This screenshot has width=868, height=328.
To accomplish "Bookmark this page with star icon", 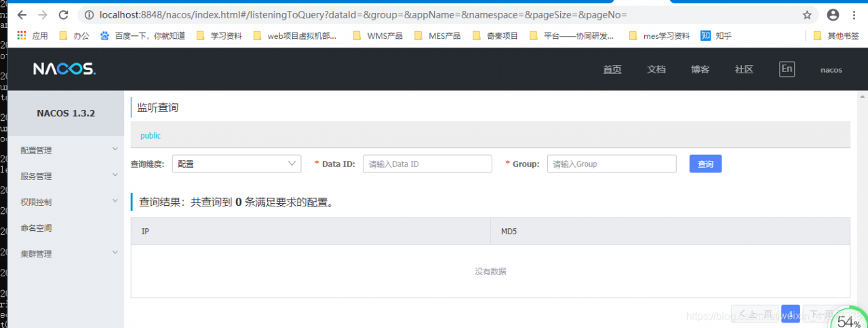I will [807, 15].
